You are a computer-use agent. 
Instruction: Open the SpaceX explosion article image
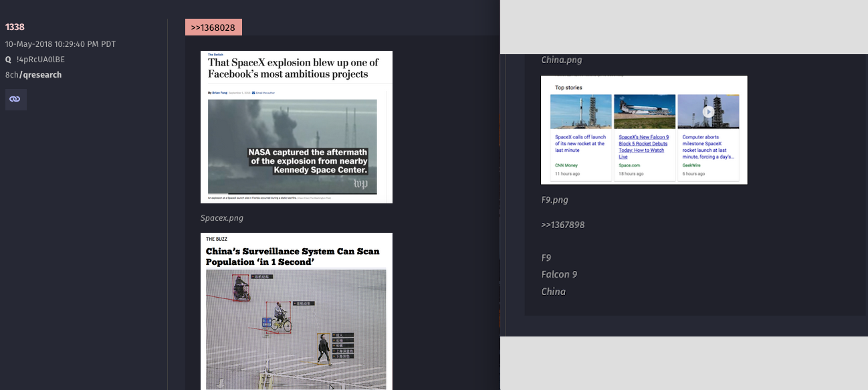296,127
